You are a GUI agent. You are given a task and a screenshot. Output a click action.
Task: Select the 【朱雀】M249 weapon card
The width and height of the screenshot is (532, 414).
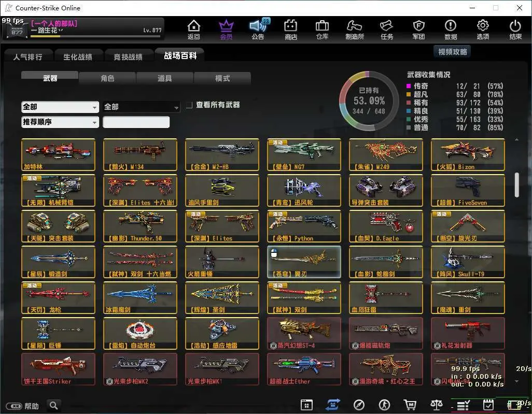(x=386, y=154)
